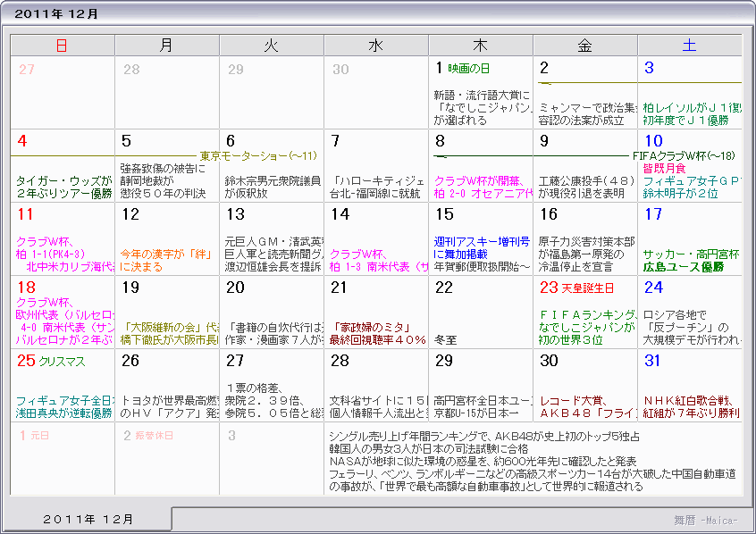
Task: Click 冬至 label on December 22
Action: point(446,339)
